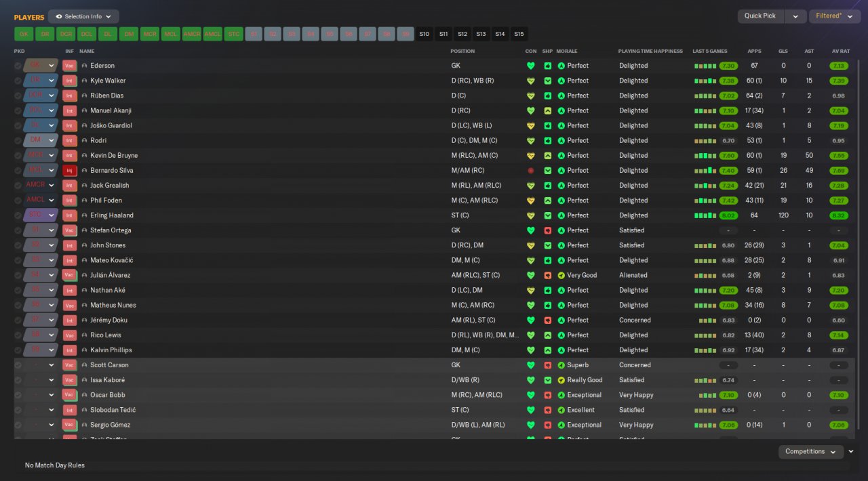The width and height of the screenshot is (868, 481).
Task: Click the Int status icon beside Slobodan Tedić
Action: click(69, 410)
